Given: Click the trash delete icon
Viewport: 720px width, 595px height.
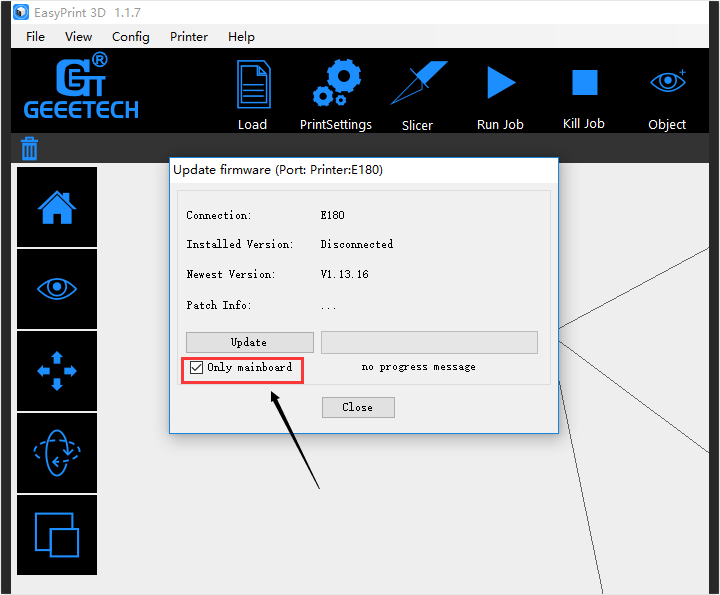Looking at the screenshot, I should pyautogui.click(x=29, y=148).
